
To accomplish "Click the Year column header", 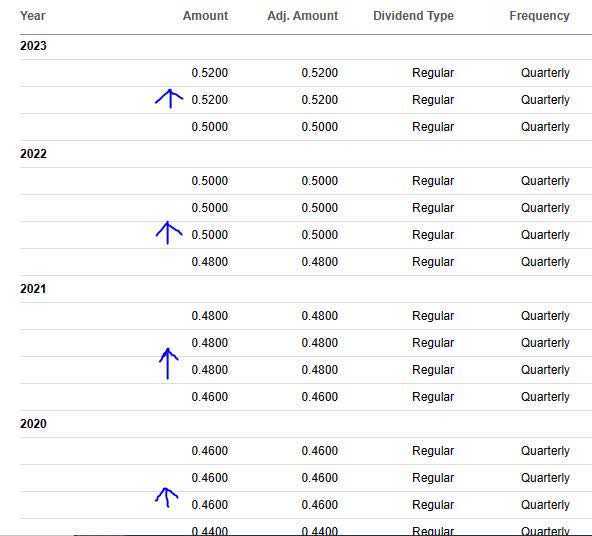I will click(x=32, y=16).
